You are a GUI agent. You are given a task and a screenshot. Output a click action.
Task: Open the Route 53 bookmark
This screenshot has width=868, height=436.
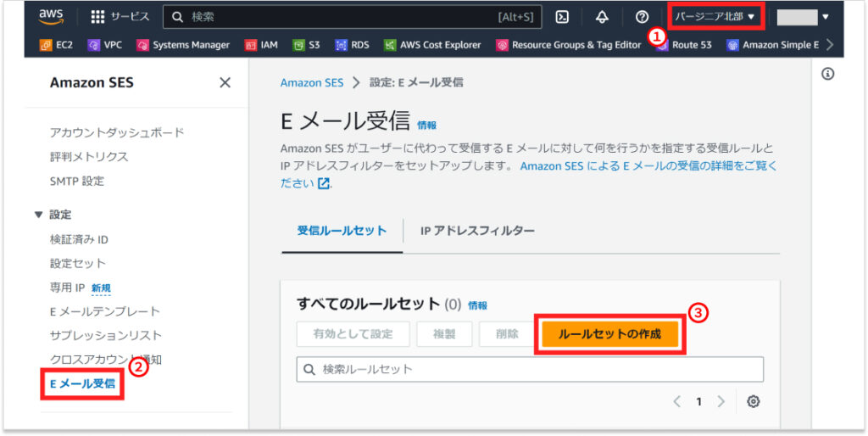pyautogui.click(x=684, y=45)
